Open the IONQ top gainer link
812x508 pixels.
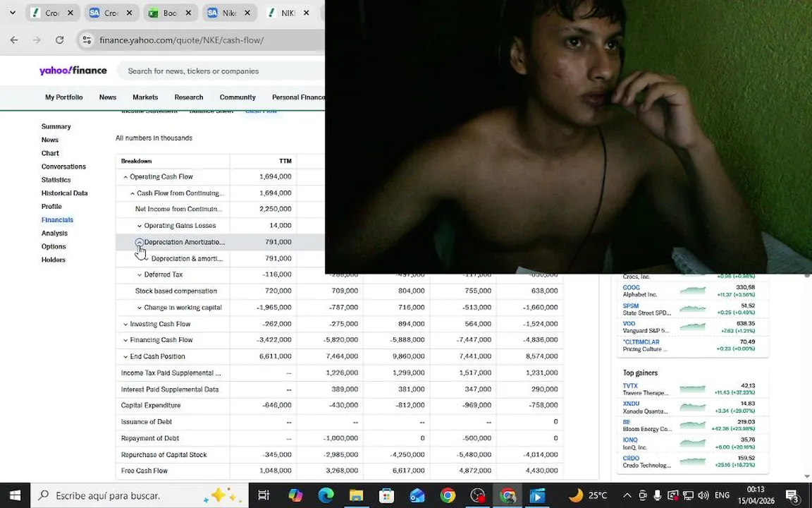tap(630, 440)
